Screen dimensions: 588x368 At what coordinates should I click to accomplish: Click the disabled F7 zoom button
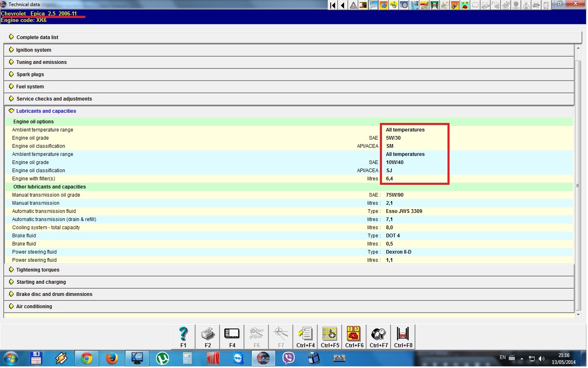pyautogui.click(x=281, y=337)
